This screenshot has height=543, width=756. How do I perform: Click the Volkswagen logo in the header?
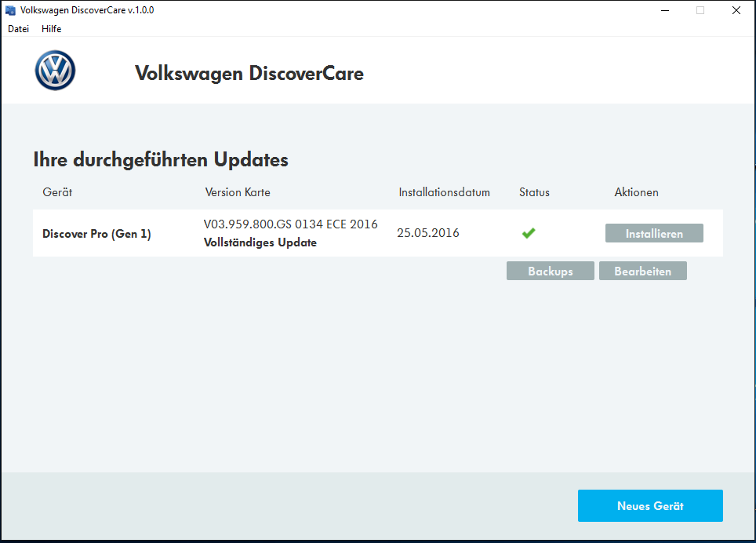[55, 71]
